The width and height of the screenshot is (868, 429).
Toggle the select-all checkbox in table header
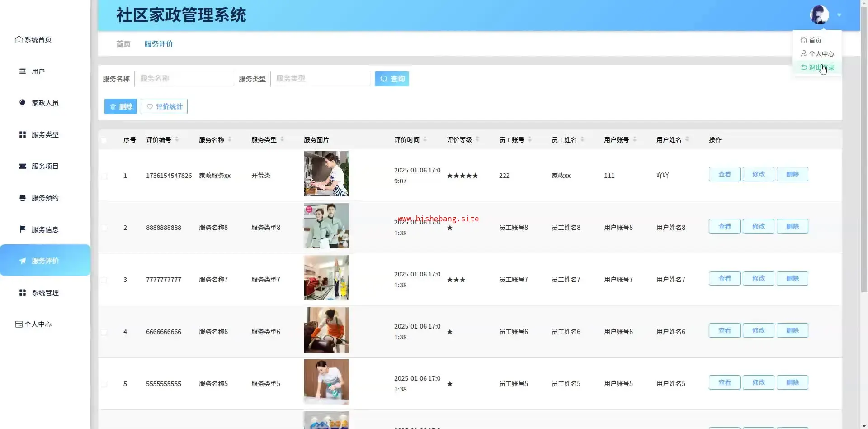click(104, 140)
